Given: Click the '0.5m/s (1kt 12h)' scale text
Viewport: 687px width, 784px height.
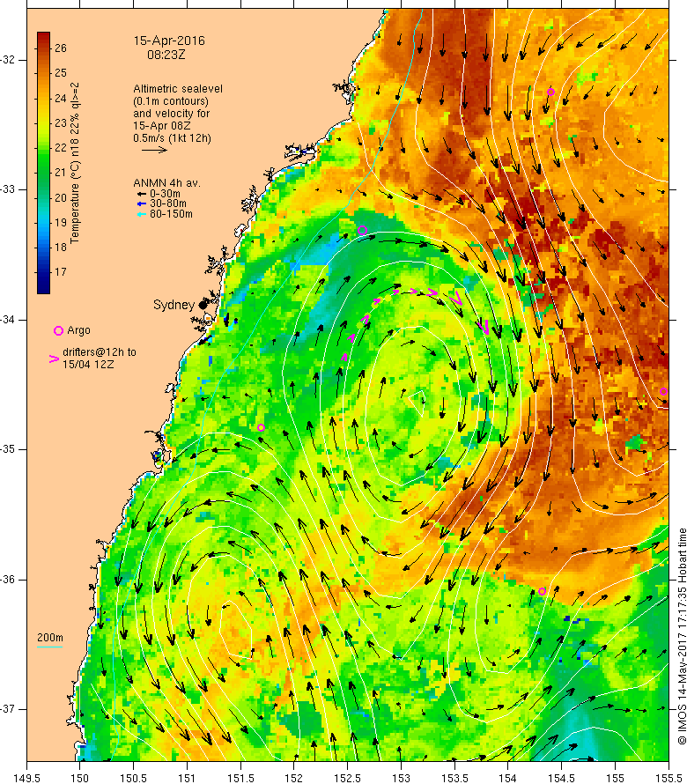Looking at the screenshot, I should 172,138.
